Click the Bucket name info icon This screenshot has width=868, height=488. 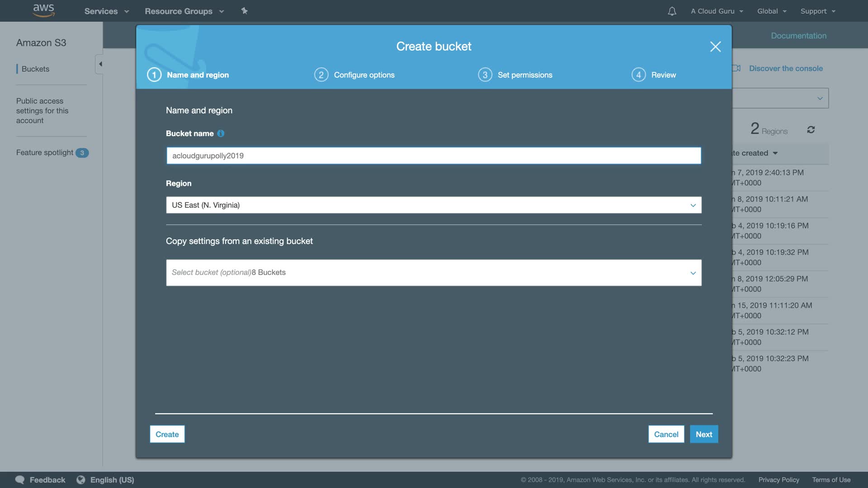coord(221,133)
